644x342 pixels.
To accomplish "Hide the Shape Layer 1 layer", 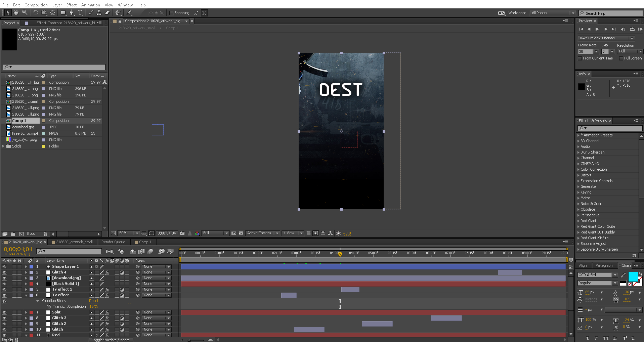I will (4, 267).
